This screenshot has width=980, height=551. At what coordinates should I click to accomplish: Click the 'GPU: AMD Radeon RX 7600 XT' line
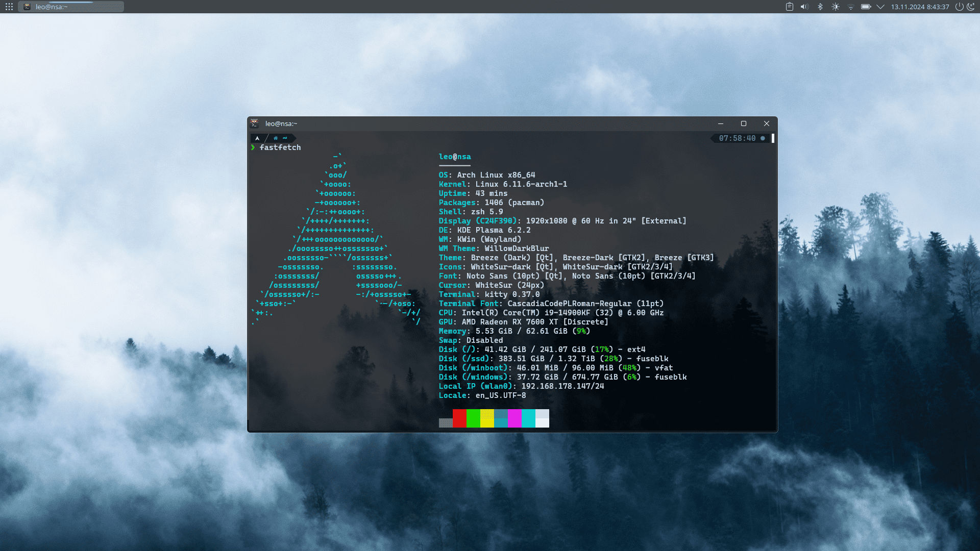coord(523,322)
